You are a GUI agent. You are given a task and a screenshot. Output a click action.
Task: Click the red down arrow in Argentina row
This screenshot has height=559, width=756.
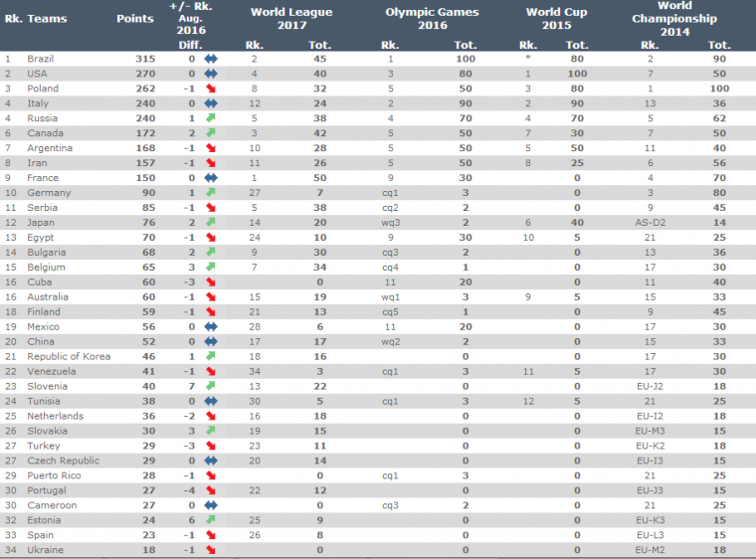211,148
